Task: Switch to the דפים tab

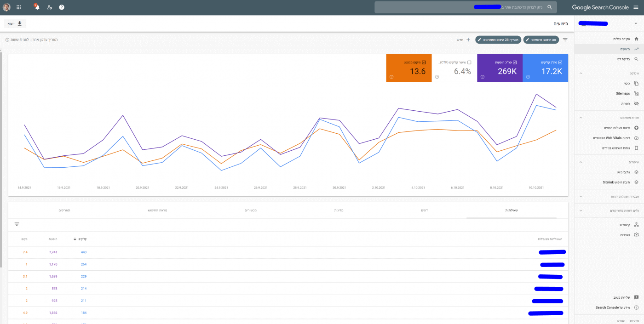Action: pos(425,210)
